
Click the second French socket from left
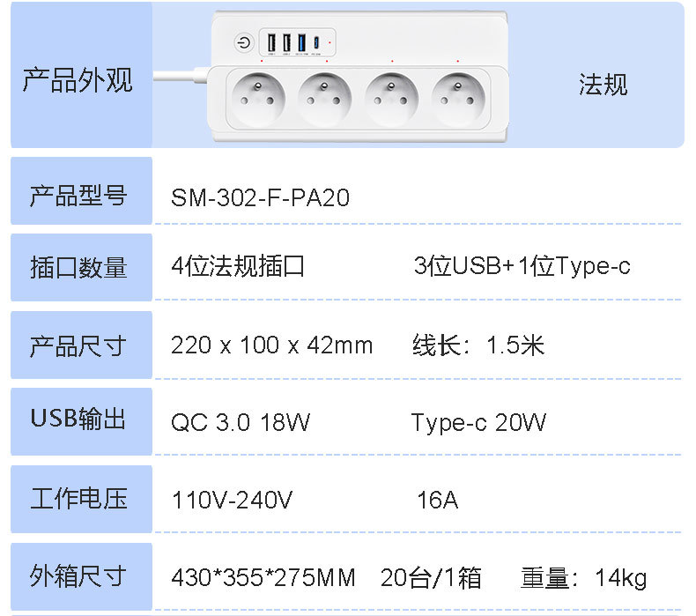click(325, 97)
